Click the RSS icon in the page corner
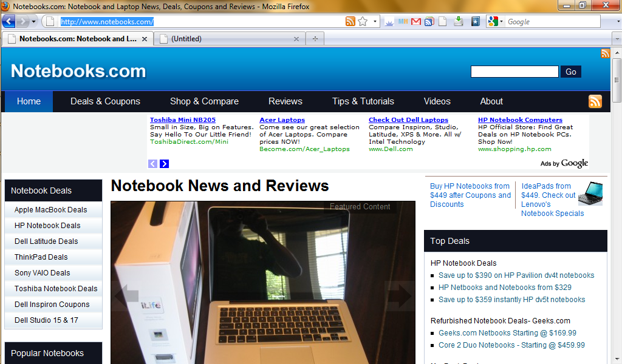This screenshot has width=622, height=364. [605, 53]
